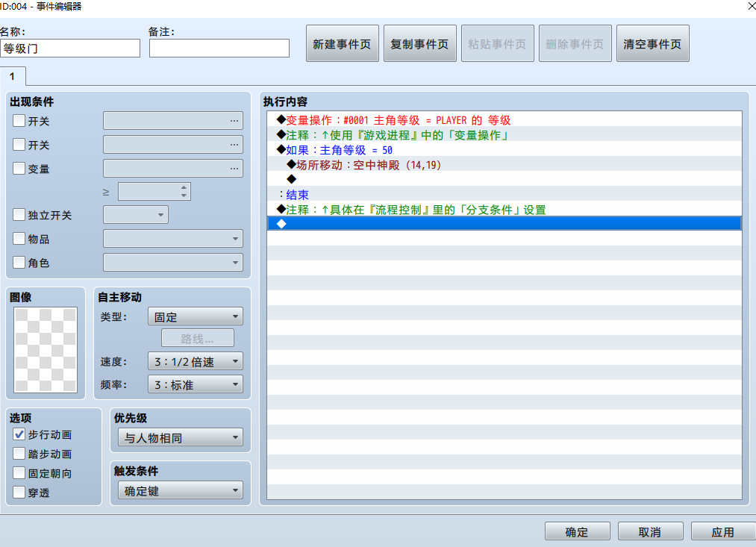Click the event 图像 preview box
This screenshot has width=756, height=547.
[x=46, y=349]
